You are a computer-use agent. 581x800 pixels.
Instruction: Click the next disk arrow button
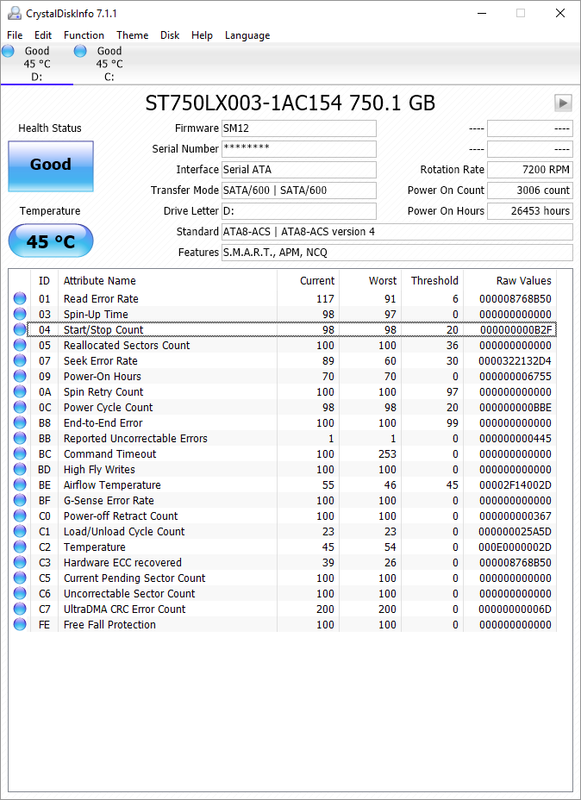[563, 103]
